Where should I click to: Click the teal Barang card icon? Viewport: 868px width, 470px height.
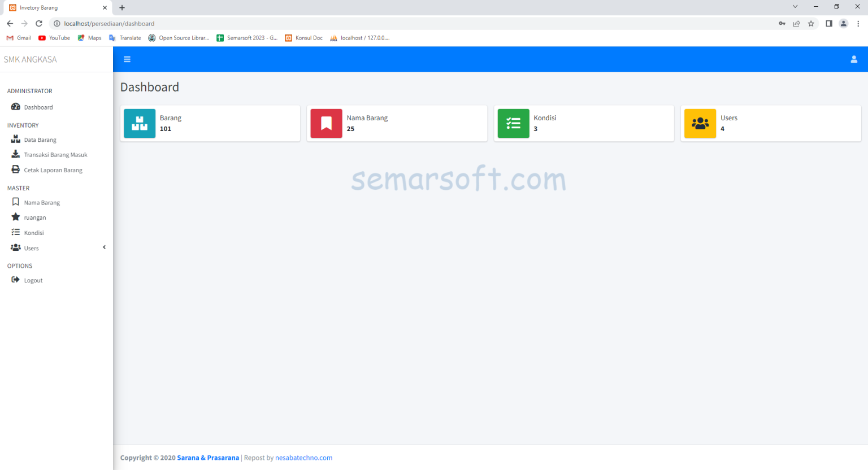pos(139,123)
